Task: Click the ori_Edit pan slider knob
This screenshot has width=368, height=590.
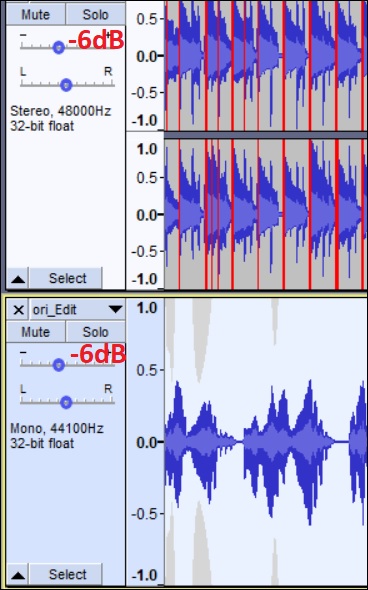Action: [x=66, y=402]
